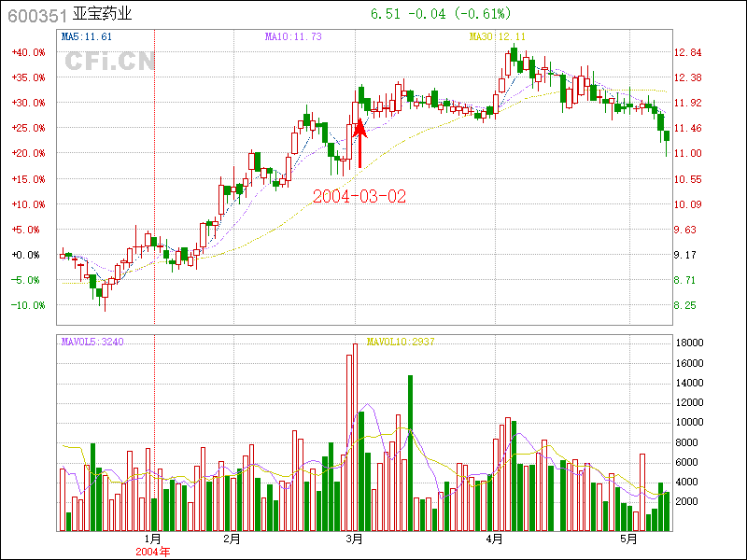Click the 12.84 price label on the right axis
Screen dimensions: 747x560
[688, 52]
